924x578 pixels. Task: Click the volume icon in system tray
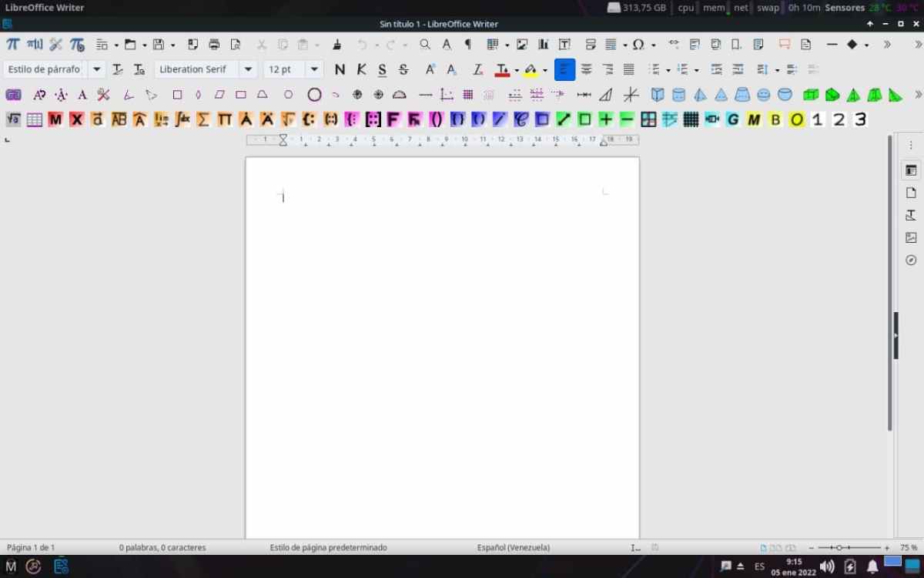click(828, 566)
